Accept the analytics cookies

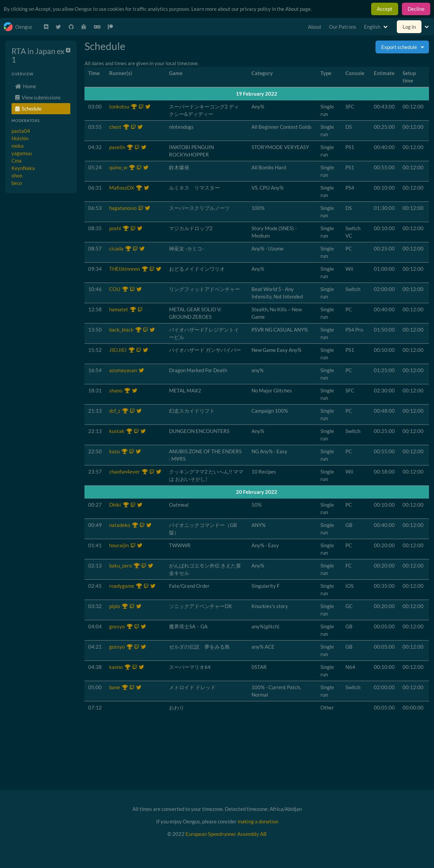click(x=384, y=9)
